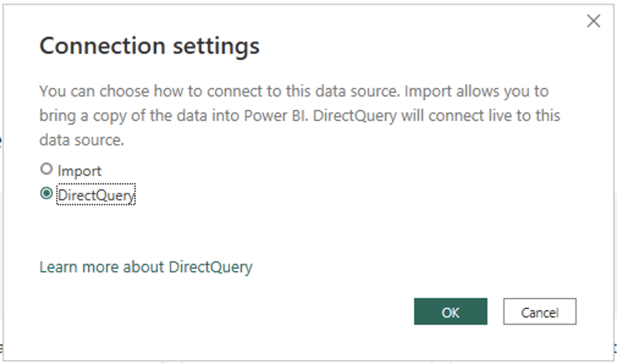
Task: Select the Import radio button
Action: pos(46,169)
